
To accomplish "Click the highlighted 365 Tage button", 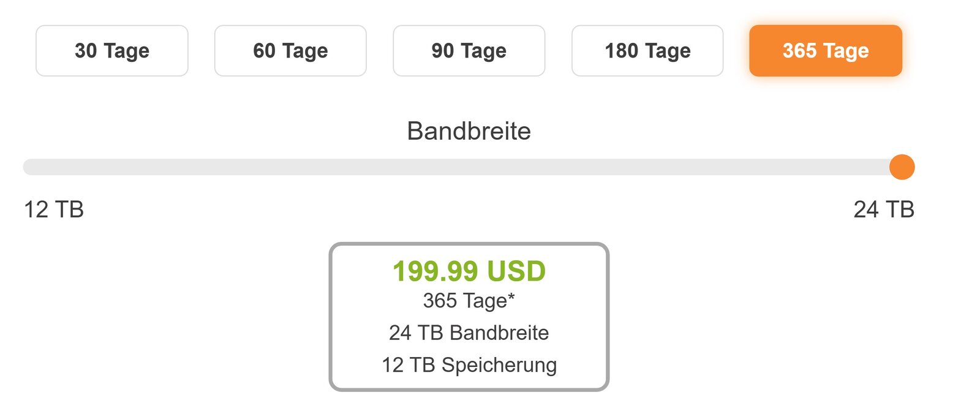I will 826,51.
